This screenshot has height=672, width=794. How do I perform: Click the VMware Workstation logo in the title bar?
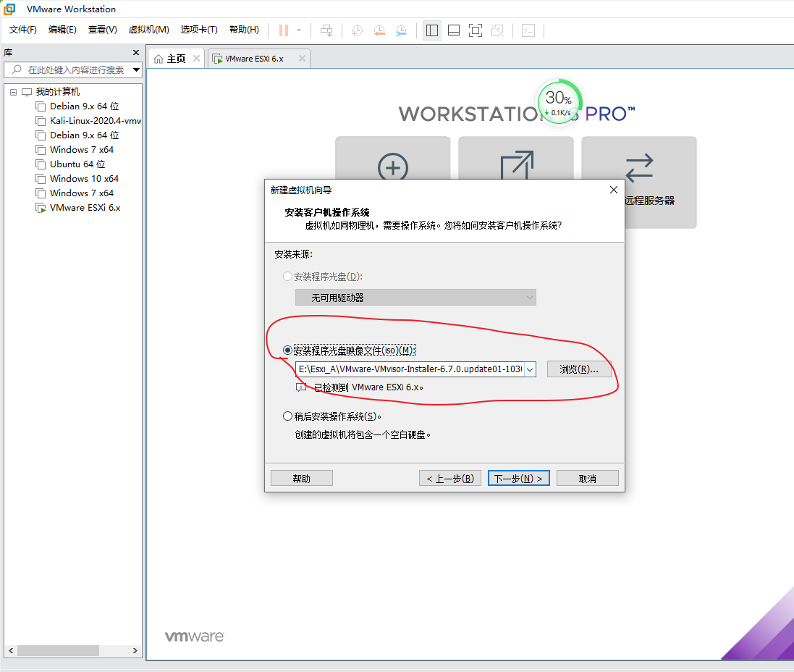tap(9, 9)
